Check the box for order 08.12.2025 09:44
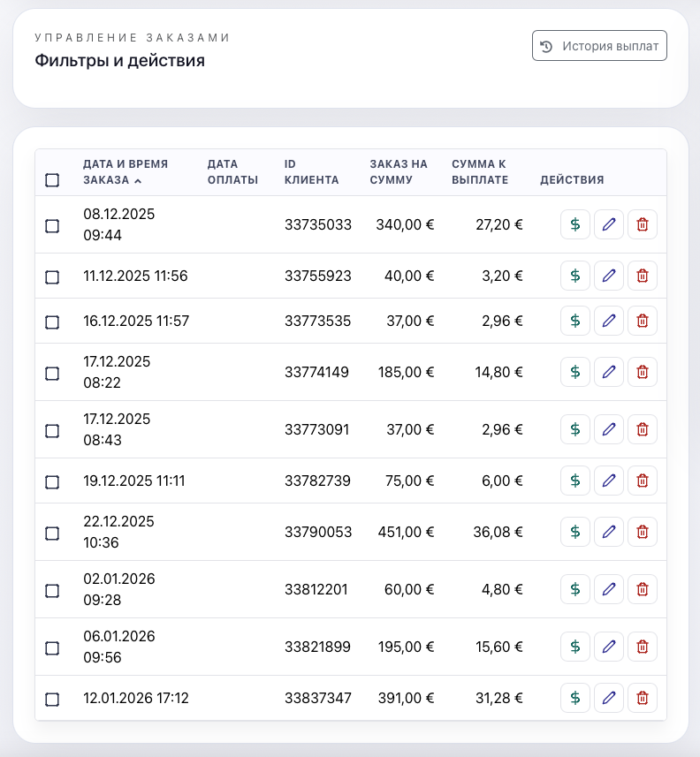The image size is (700, 757). click(52, 226)
